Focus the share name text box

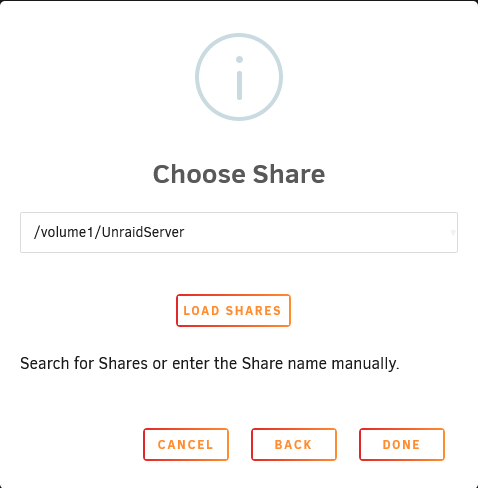tap(239, 232)
